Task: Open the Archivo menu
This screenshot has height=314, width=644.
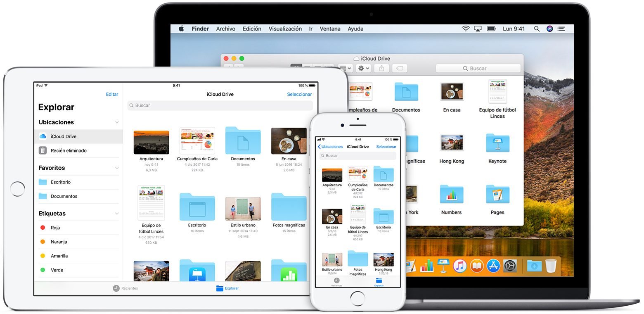Action: point(226,29)
